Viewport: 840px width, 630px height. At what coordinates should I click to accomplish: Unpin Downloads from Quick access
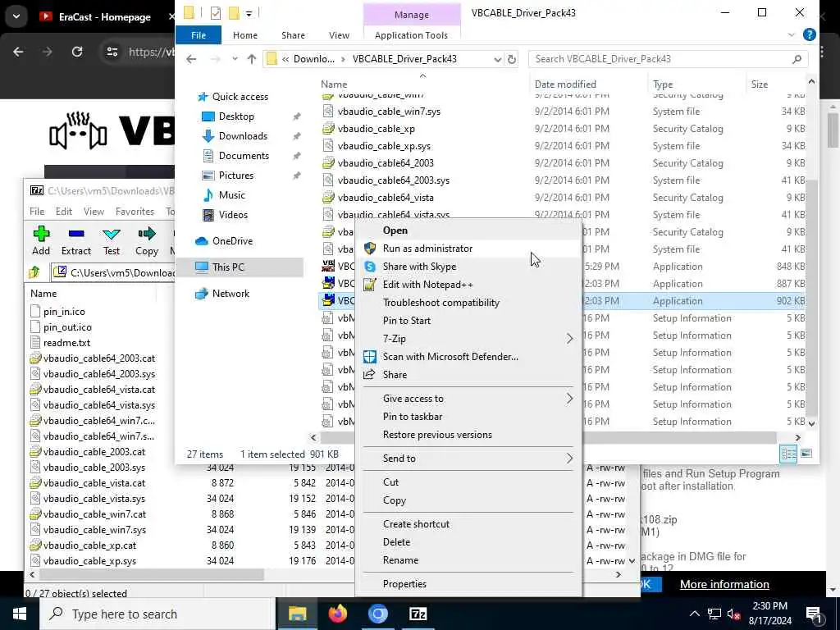pos(296,136)
